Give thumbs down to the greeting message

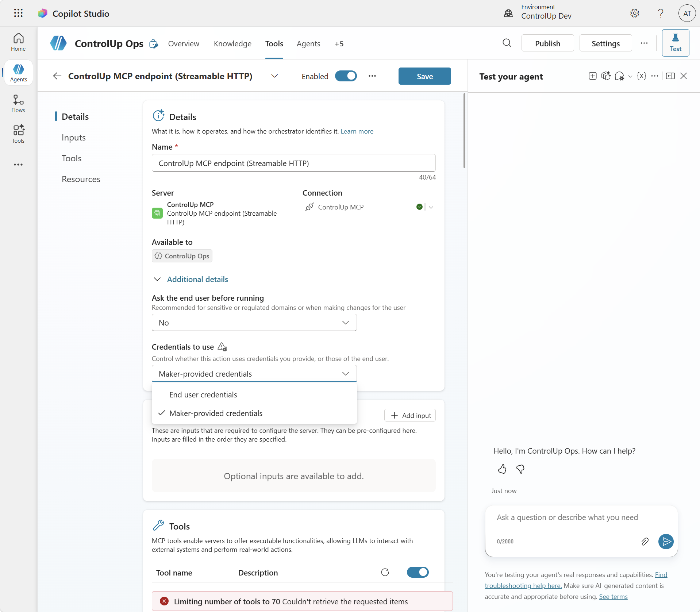[520, 469]
